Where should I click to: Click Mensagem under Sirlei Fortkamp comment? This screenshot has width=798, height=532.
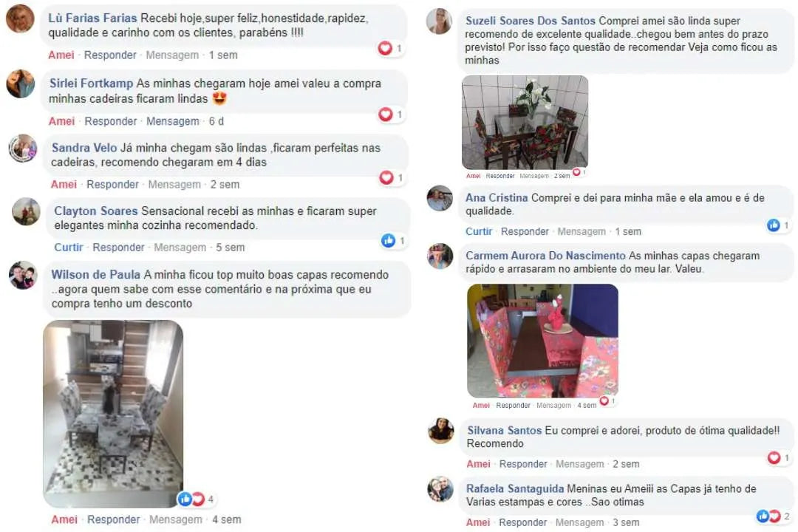173,121
